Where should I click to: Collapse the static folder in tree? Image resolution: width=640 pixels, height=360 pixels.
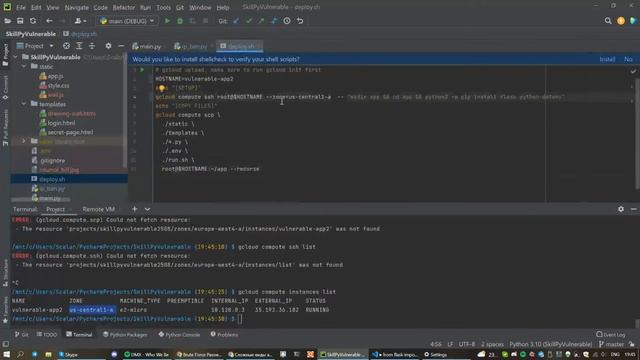tap(24, 67)
